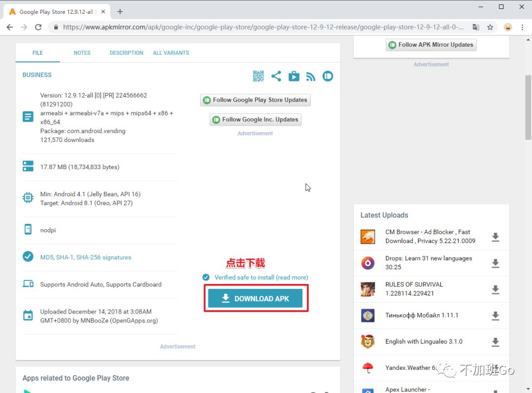
Task: Click text '17.87 MB (18,734,833 bytes)'
Action: (80, 167)
